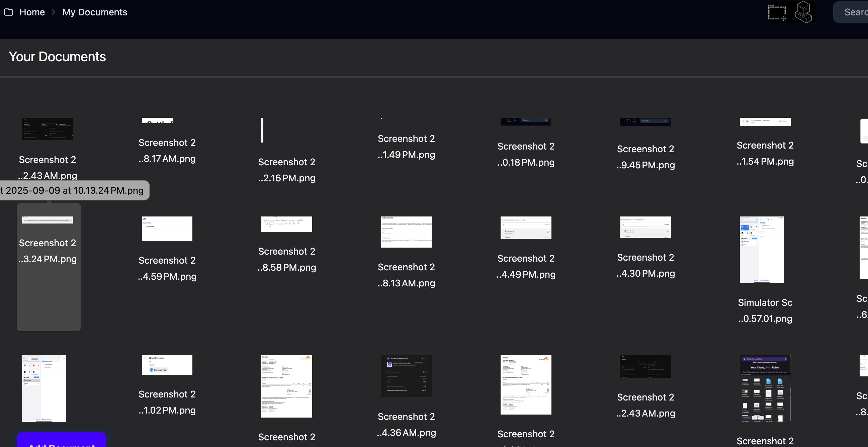Open the Screenshot 2..2.16 PM.png file

[x=262, y=130]
